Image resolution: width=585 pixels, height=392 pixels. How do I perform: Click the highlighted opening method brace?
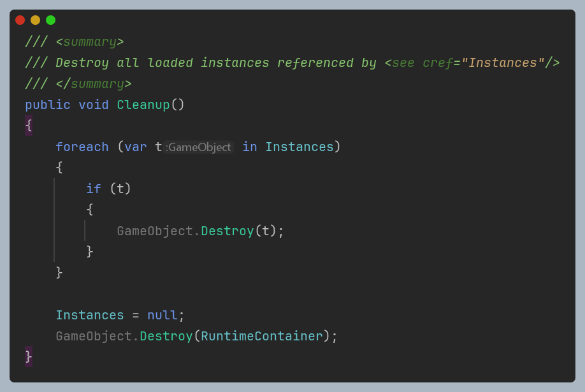click(x=29, y=126)
